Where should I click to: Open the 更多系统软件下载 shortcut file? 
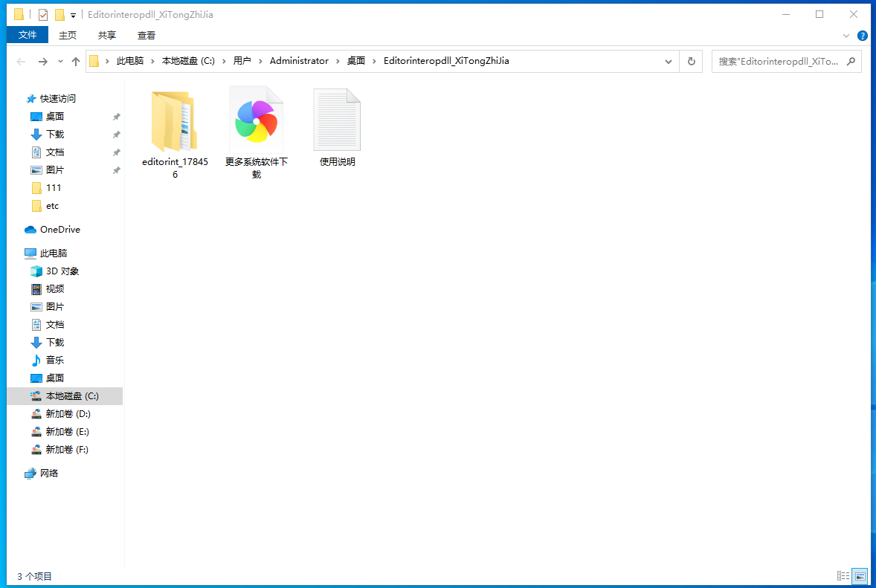tap(257, 134)
